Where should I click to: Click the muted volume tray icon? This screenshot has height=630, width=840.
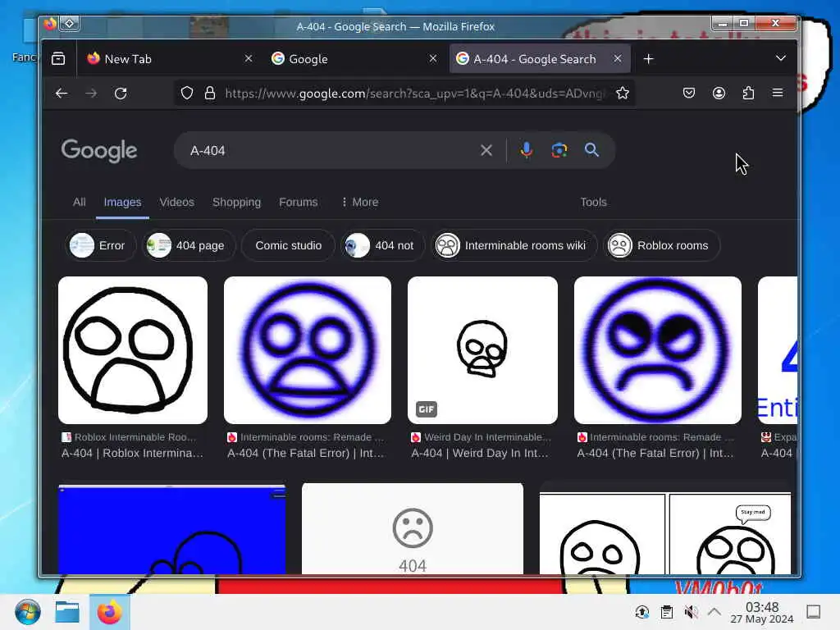[x=691, y=612]
